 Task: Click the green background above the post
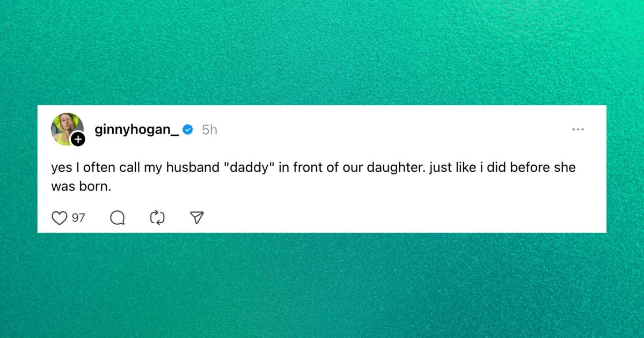(322, 54)
